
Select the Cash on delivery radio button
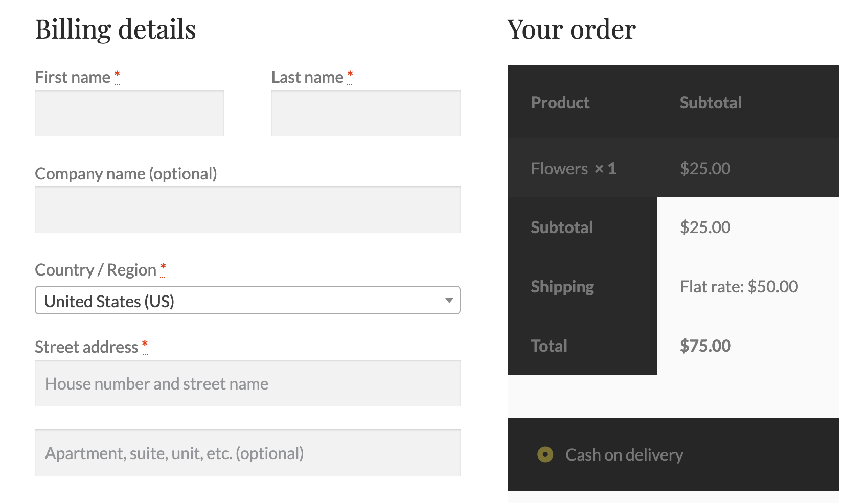pos(545,454)
